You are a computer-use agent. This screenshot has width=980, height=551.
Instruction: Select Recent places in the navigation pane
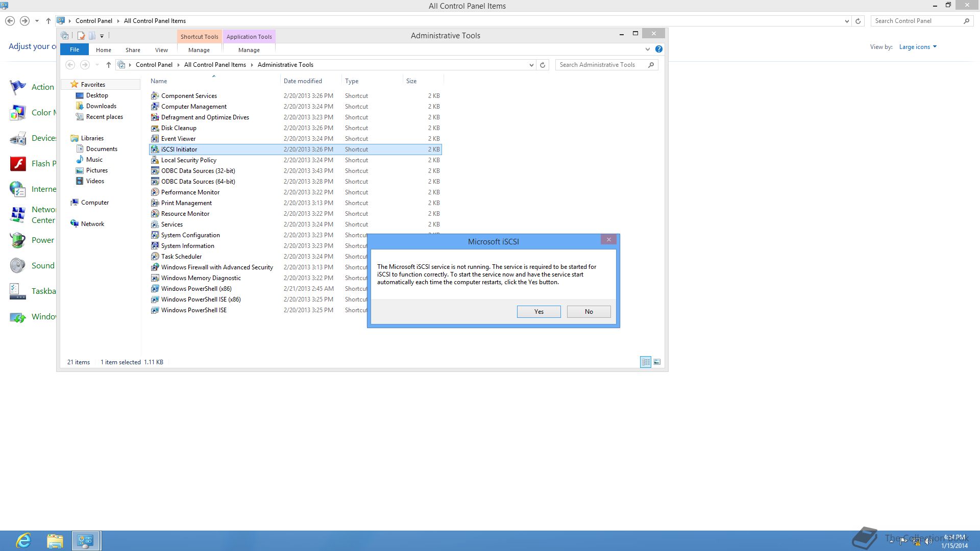[x=104, y=117]
